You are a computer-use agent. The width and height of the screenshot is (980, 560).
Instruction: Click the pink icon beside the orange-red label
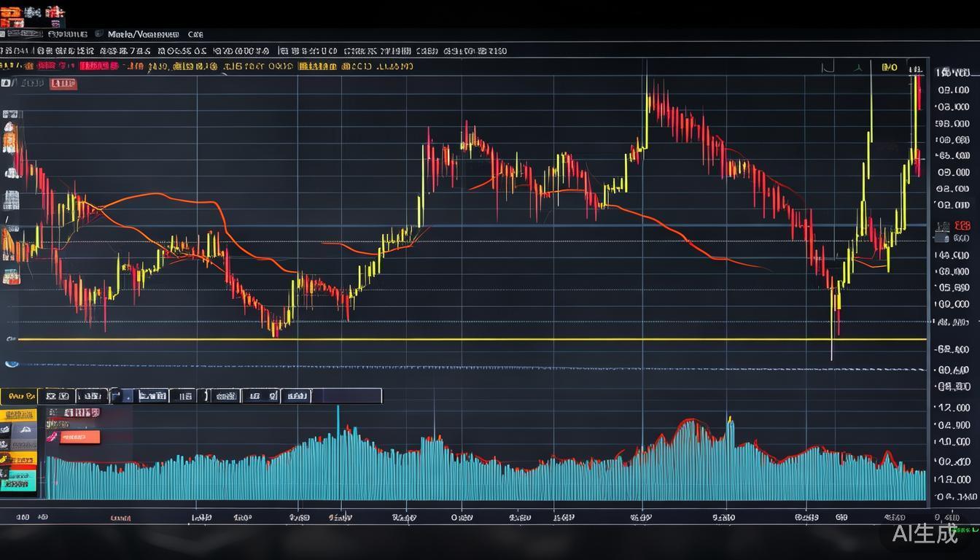point(52,437)
